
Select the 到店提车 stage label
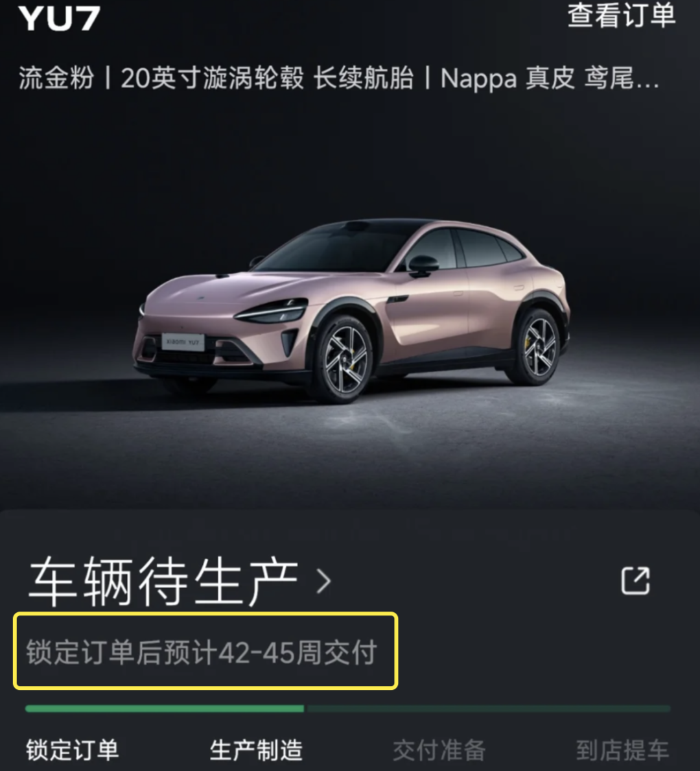(622, 750)
